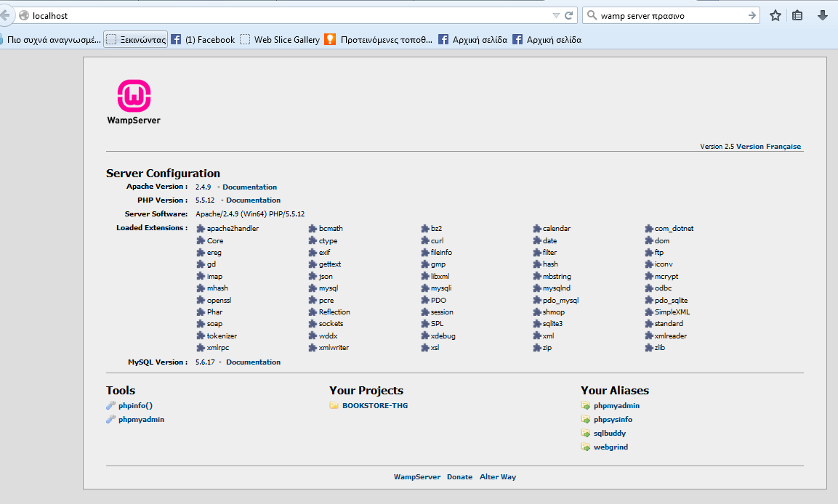Click the WampServer footer link
The height and width of the screenshot is (504, 838).
(417, 477)
